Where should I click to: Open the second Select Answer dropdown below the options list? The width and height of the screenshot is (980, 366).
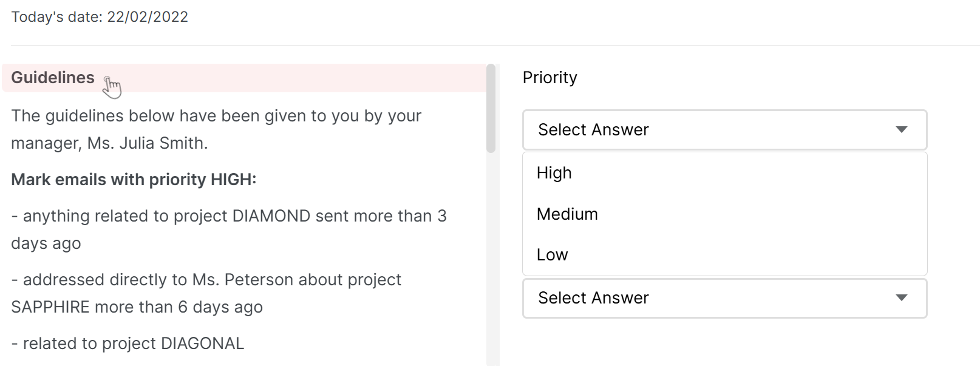pyautogui.click(x=724, y=298)
